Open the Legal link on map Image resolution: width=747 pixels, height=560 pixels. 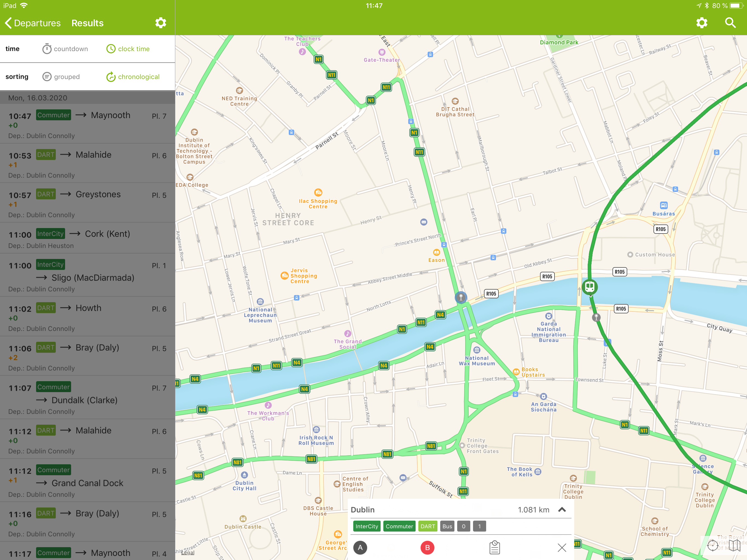click(188, 553)
